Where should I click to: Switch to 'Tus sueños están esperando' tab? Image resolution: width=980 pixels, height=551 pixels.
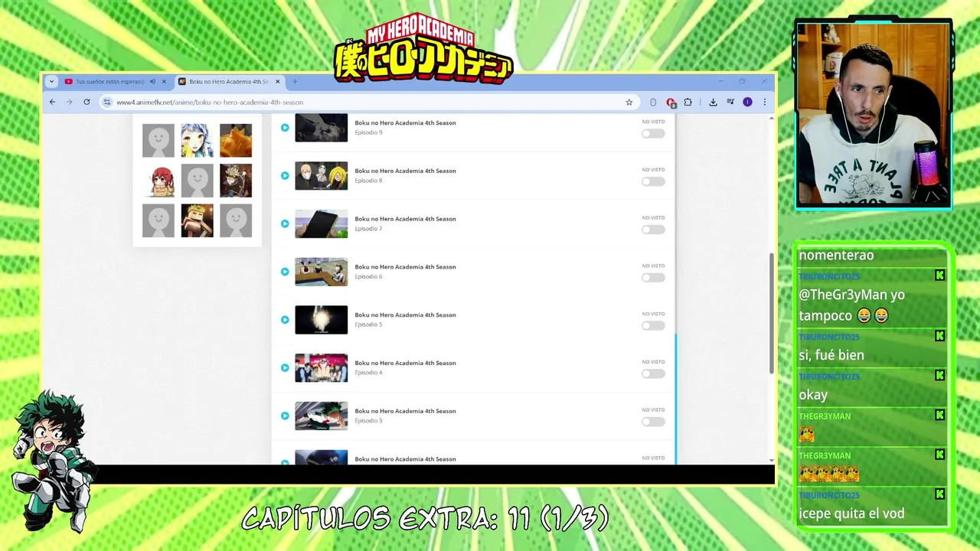point(109,82)
